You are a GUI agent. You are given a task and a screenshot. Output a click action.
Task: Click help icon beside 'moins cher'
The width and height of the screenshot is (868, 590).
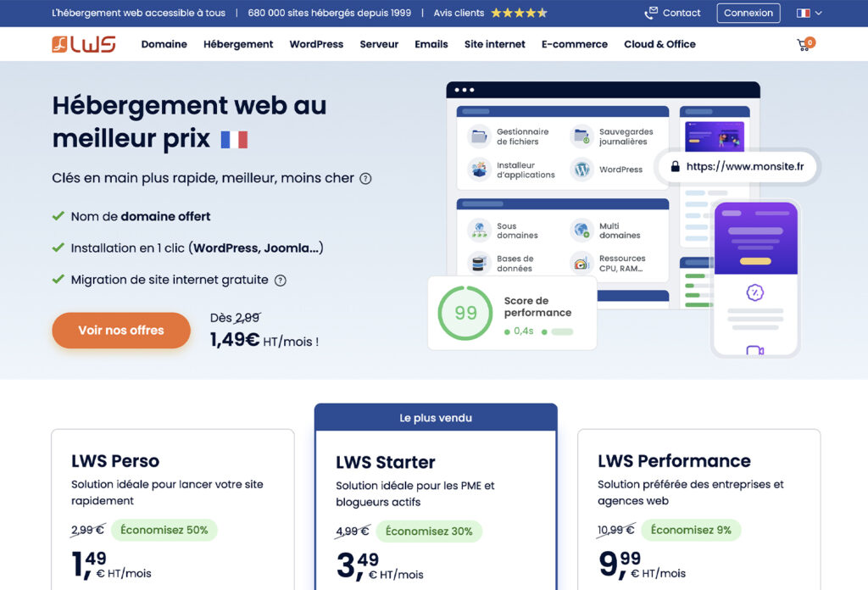(365, 179)
